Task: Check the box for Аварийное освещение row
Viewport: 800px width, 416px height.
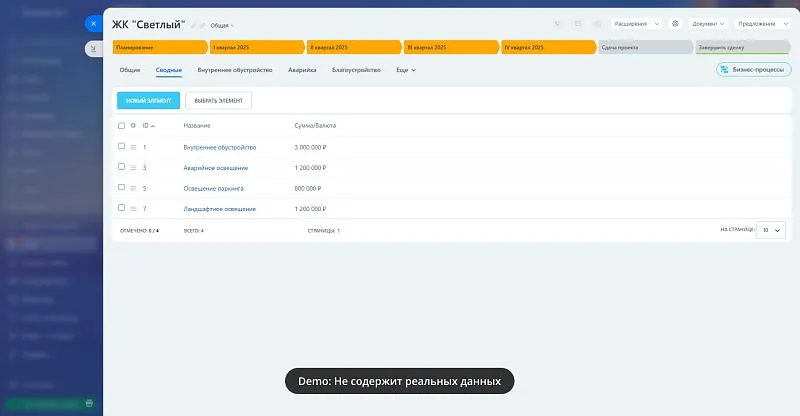Action: (121, 166)
